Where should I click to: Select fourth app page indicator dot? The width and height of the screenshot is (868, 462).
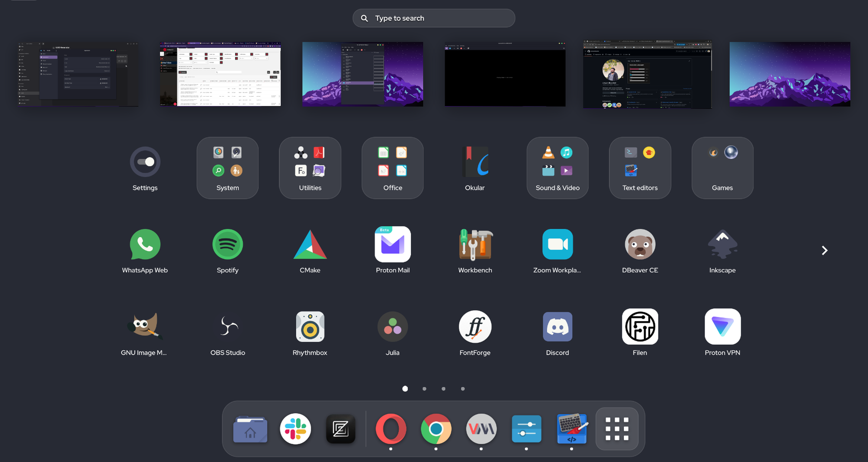(463, 389)
